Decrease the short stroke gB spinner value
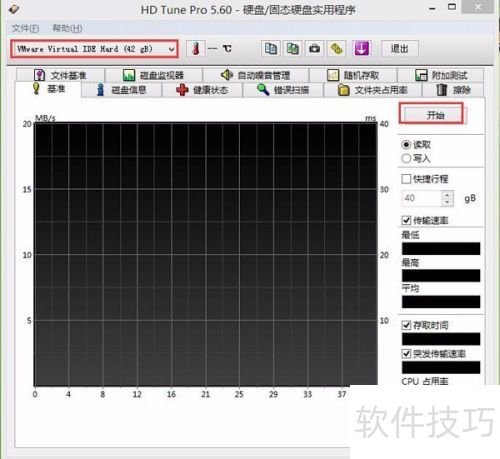The width and height of the screenshot is (500, 459). pyautogui.click(x=447, y=202)
